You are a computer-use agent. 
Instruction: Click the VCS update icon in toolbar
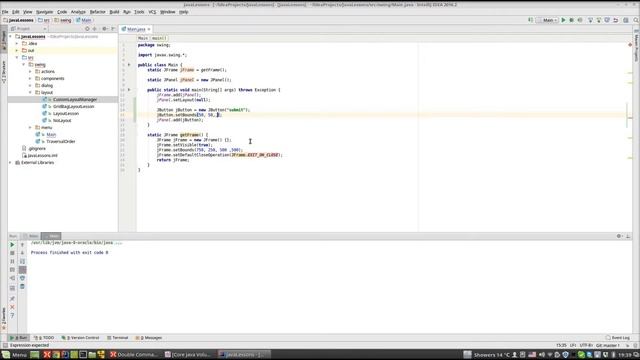(x=590, y=20)
